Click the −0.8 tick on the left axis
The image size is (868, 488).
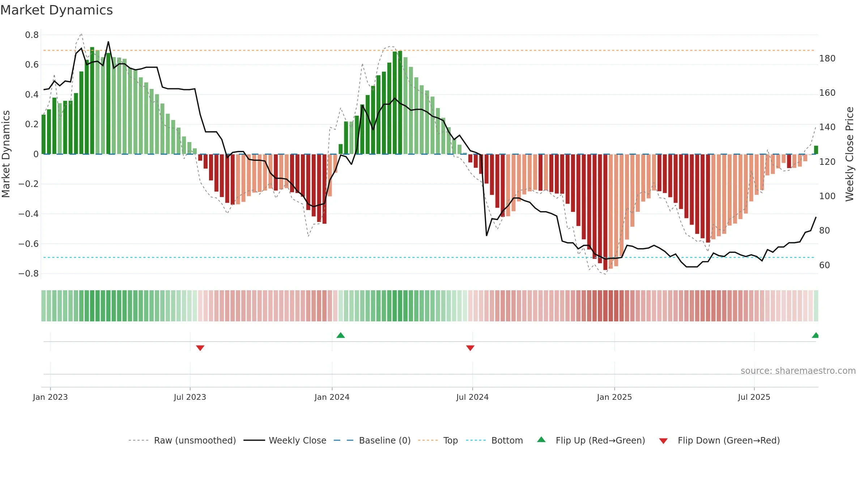pyautogui.click(x=29, y=274)
